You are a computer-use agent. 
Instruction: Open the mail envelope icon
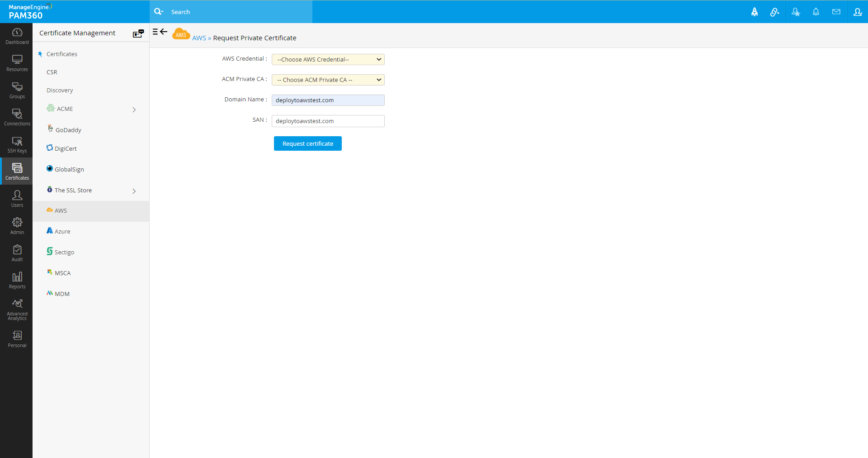[x=836, y=12]
